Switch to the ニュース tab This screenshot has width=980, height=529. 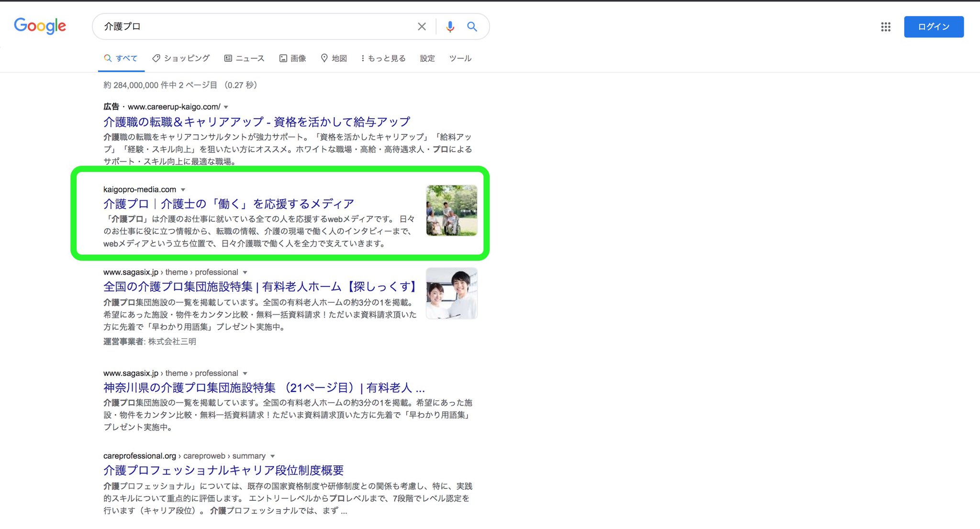[x=244, y=58]
